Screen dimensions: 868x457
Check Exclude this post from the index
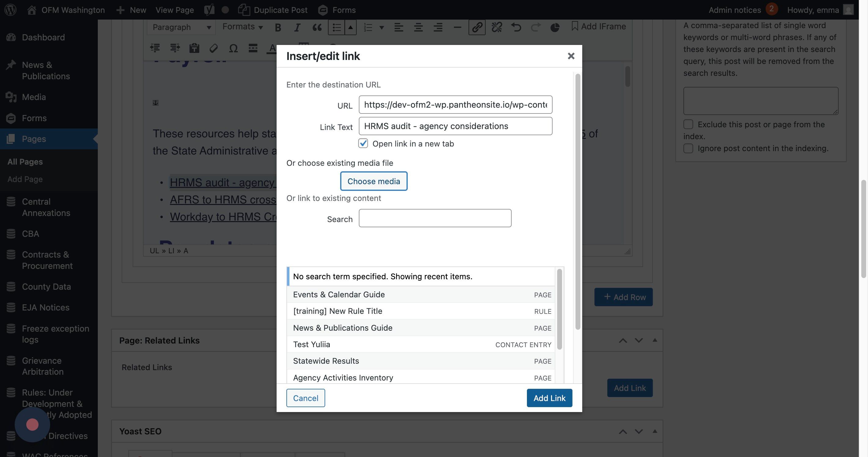[688, 124]
